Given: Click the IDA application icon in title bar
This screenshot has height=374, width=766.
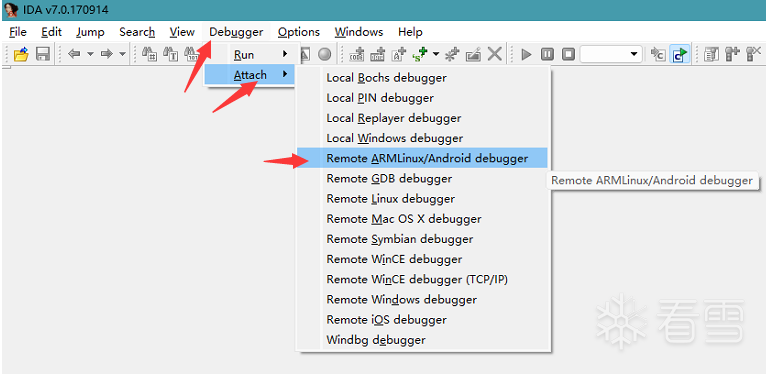Looking at the screenshot, I should point(10,9).
